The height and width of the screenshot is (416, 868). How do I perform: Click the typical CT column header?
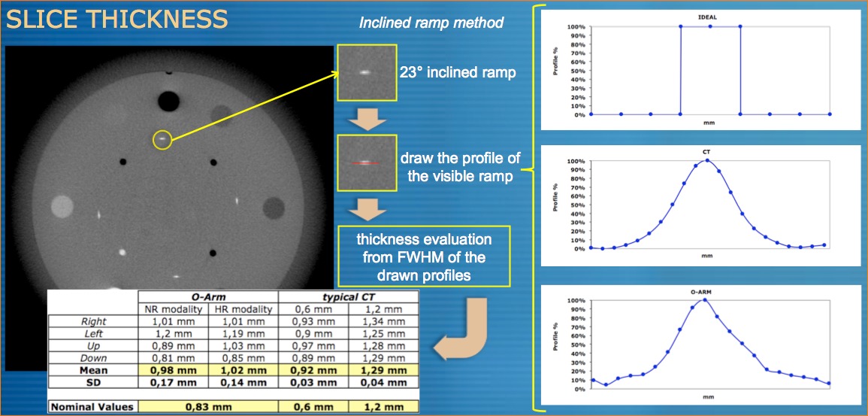tap(346, 297)
